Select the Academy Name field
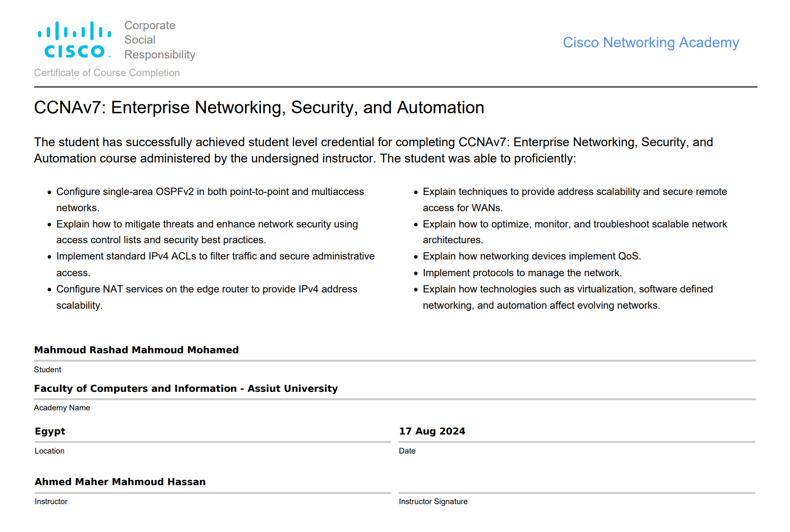 click(x=62, y=408)
